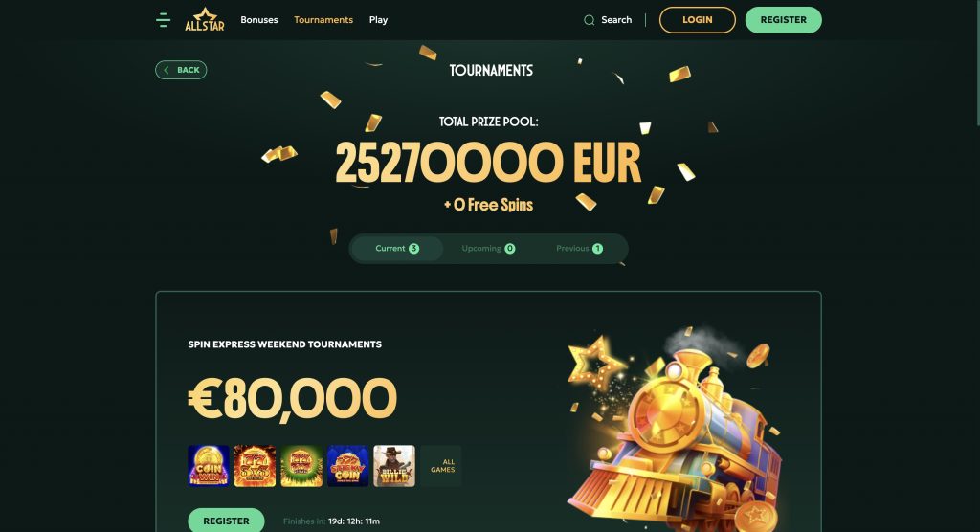Click the Search field text
980x532 pixels.
(x=616, y=20)
